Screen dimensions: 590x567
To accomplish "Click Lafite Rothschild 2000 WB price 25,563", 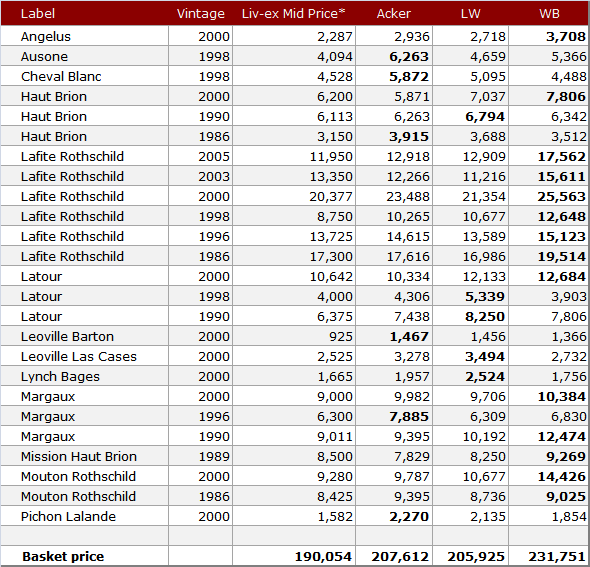I will (561, 196).
